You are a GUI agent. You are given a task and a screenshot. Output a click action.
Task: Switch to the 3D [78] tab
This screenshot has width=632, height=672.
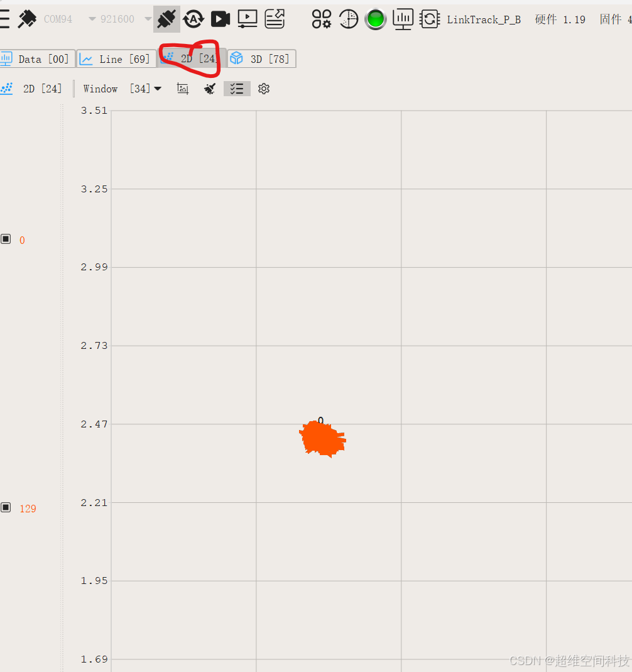[x=261, y=58]
